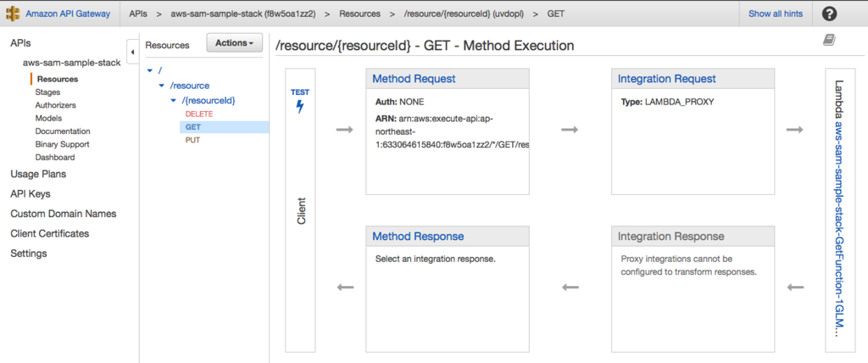Go to Client Certificates
The image size is (868, 363).
[50, 234]
